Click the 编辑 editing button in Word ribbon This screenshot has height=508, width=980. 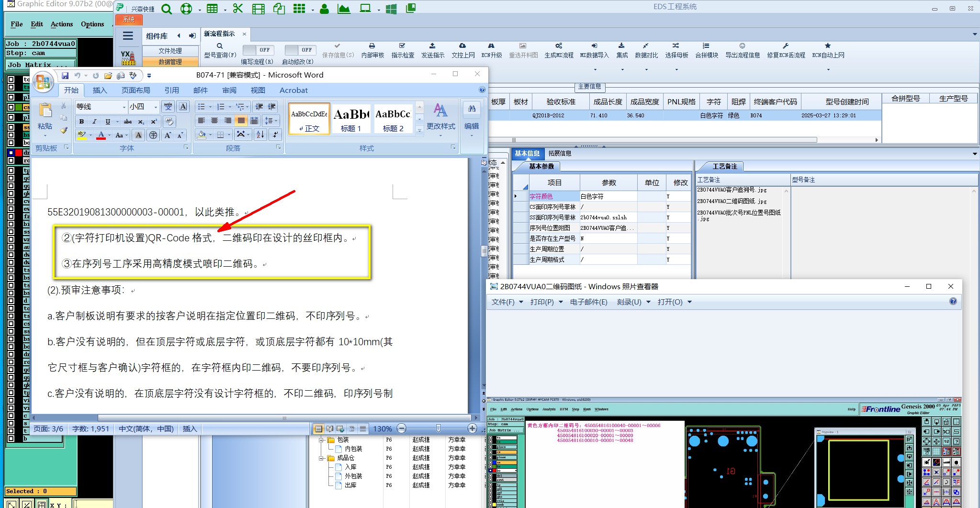(x=472, y=120)
